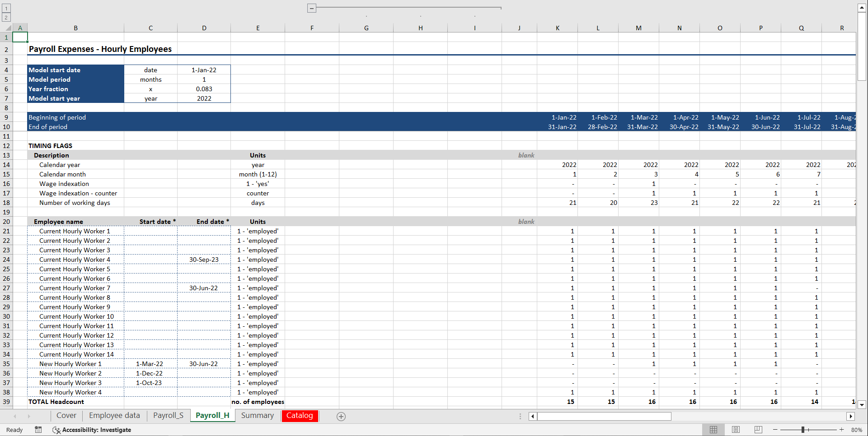Show outline level 1 columns

click(5, 8)
